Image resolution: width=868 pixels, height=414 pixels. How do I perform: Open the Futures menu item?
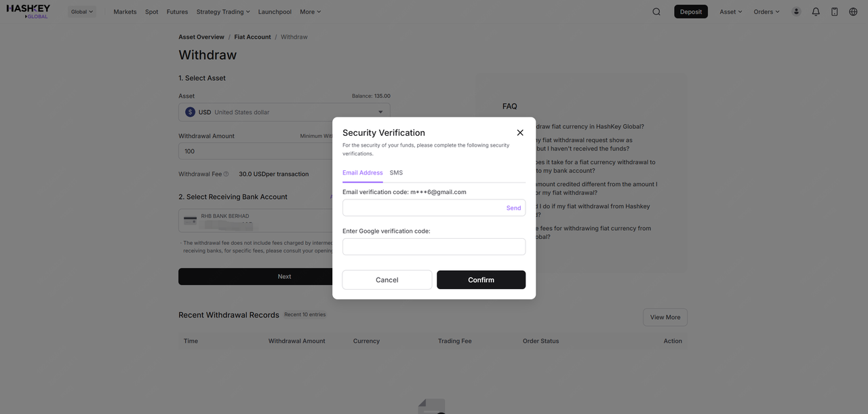[177, 12]
